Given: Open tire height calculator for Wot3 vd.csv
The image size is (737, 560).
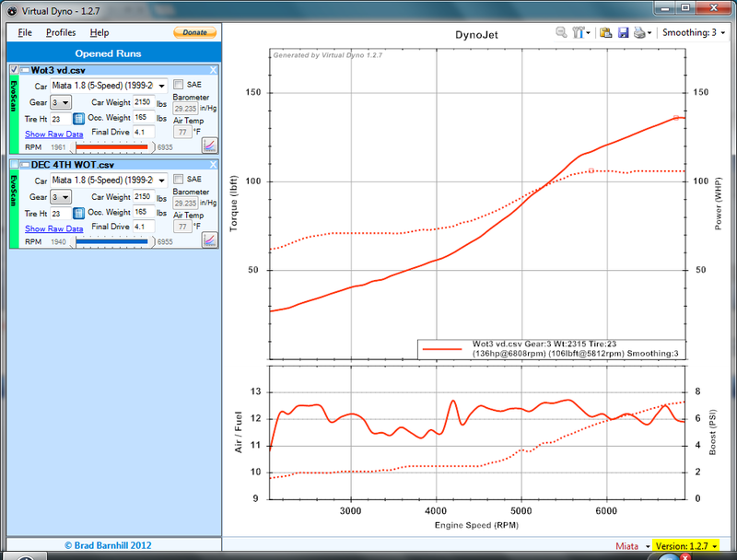Looking at the screenshot, I should [x=78, y=118].
